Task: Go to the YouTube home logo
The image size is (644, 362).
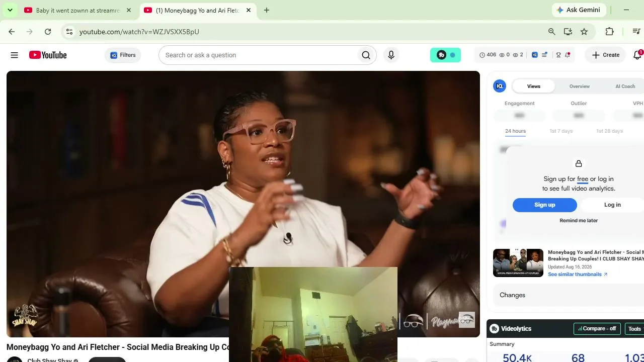Action: tap(48, 55)
